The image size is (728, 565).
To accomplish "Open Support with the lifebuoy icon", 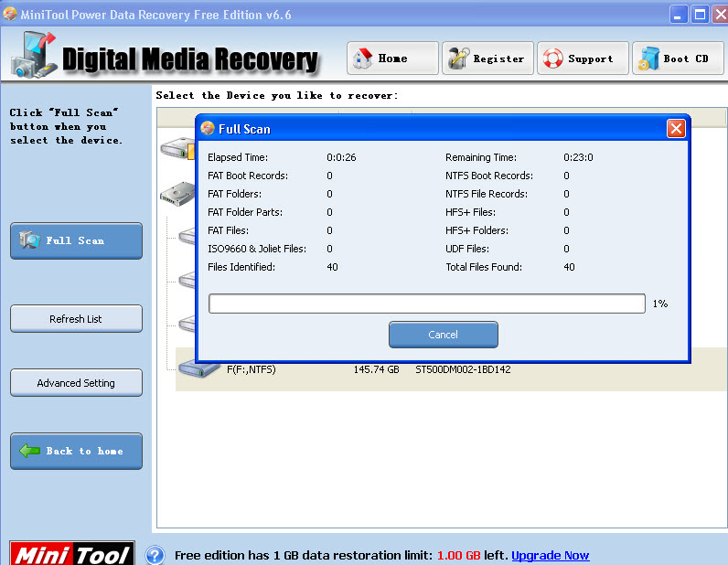I will [583, 59].
